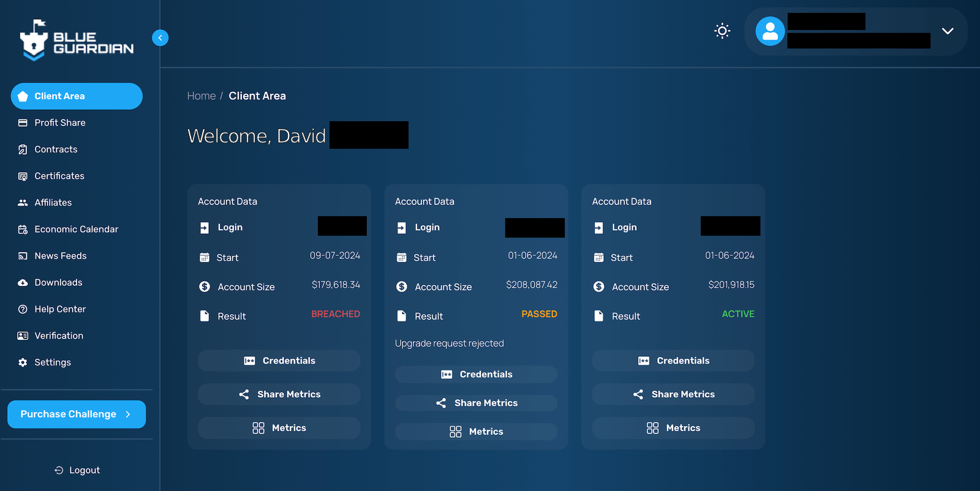Click the user avatar icon
This screenshot has width=980, height=491.
(770, 31)
